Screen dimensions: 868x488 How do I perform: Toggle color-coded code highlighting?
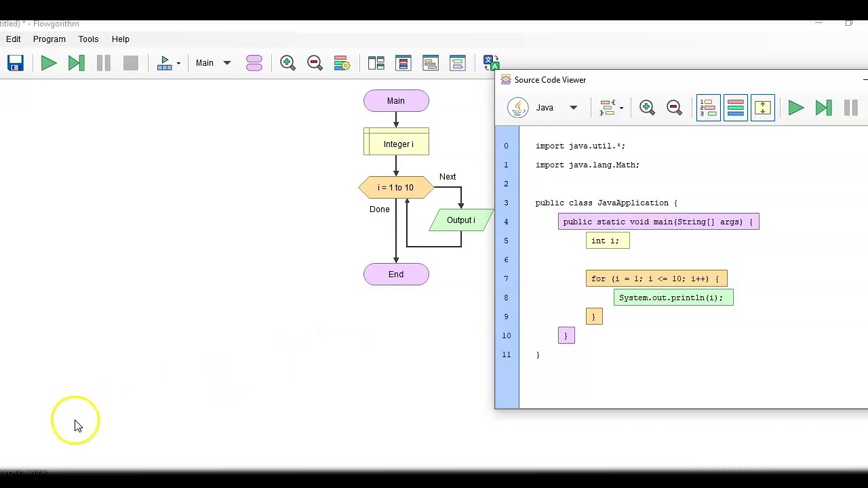(735, 108)
